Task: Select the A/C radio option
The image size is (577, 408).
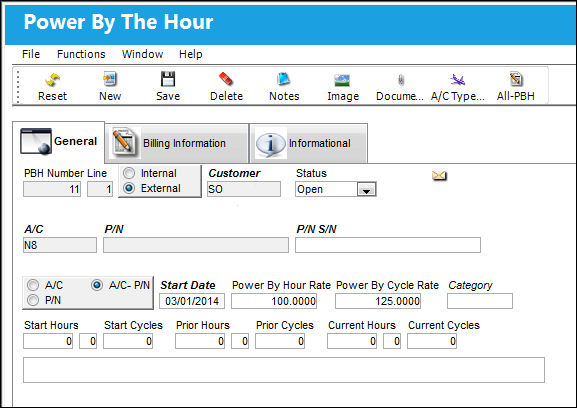Action: coord(33,285)
